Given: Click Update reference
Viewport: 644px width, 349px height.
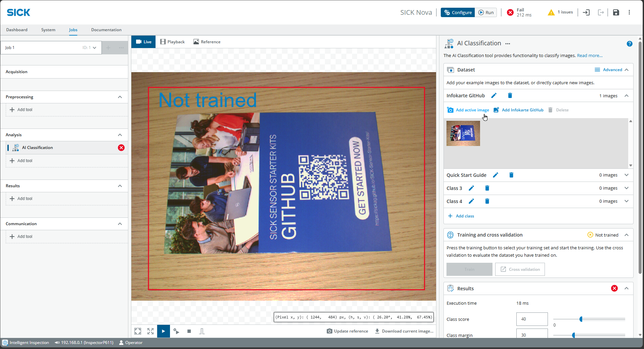Looking at the screenshot, I should [347, 331].
